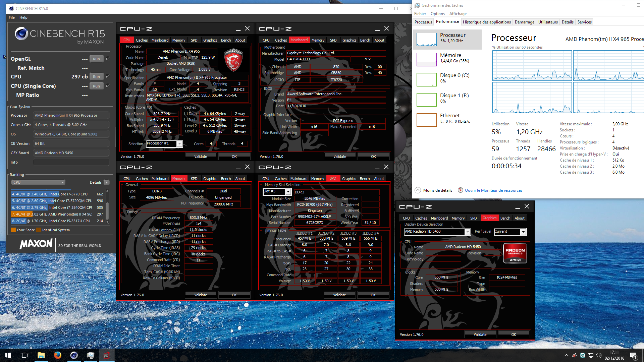Open the Détails tab in Task Manager
The image size is (644, 362).
[568, 22]
